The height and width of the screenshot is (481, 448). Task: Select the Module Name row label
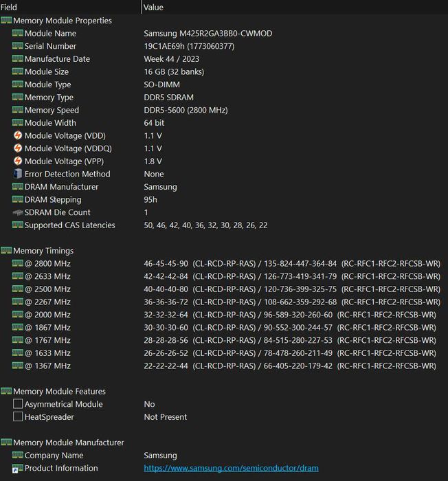pyautogui.click(x=50, y=34)
